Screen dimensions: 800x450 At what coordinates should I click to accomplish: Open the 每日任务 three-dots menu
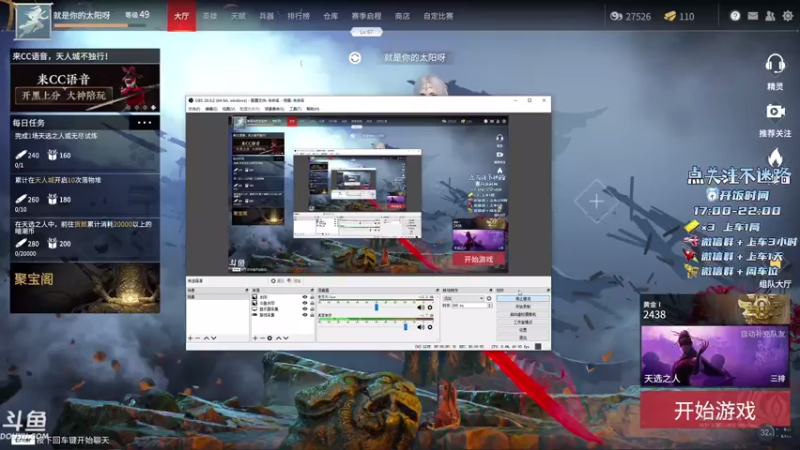coord(144,122)
